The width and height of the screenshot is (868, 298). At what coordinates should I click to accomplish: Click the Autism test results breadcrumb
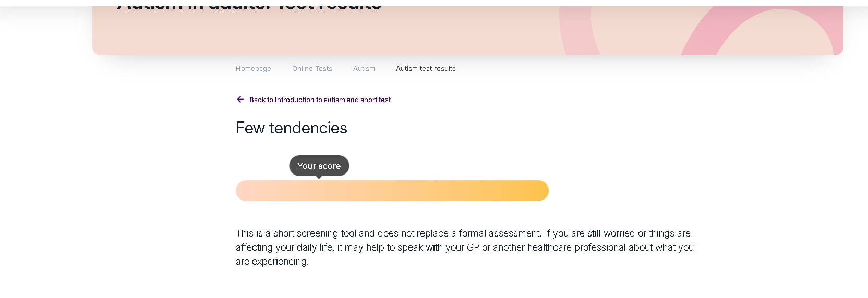(x=426, y=69)
